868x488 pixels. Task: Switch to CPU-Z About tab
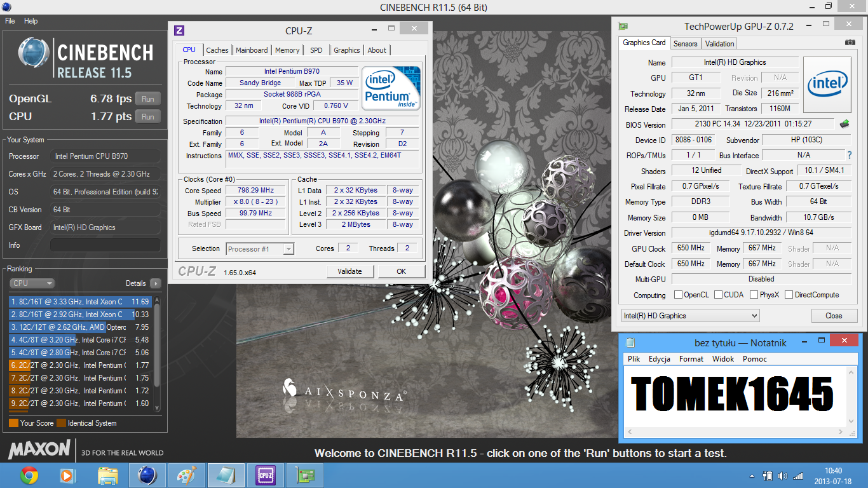point(377,50)
